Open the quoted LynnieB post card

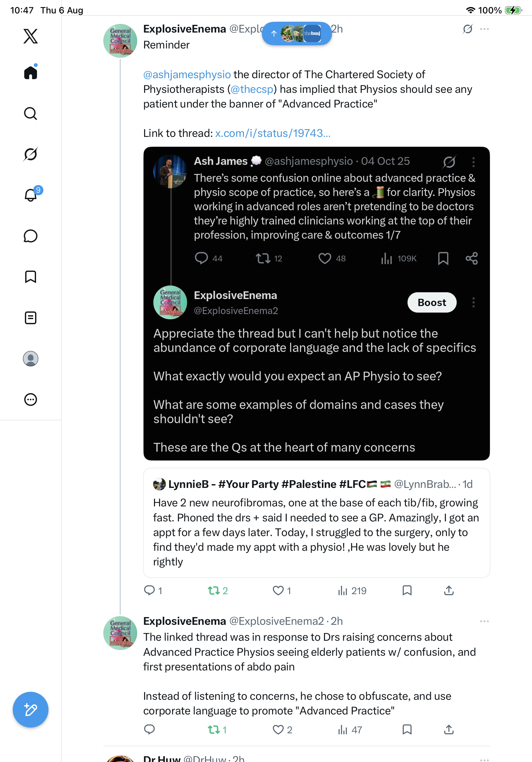click(x=316, y=523)
